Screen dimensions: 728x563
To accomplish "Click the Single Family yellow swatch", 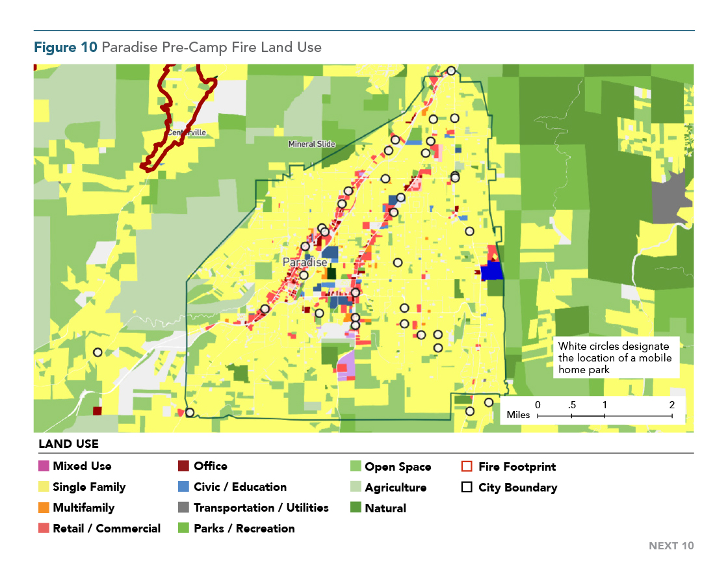I will tap(44, 487).
